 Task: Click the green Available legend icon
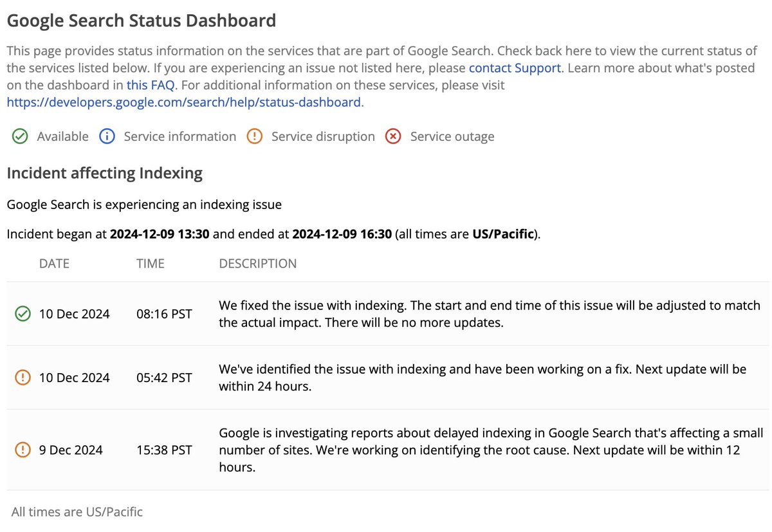tap(21, 136)
